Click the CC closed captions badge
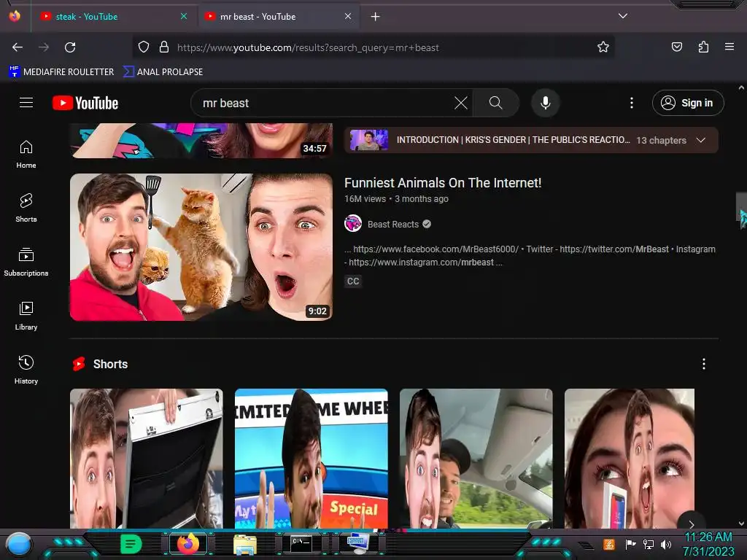This screenshot has width=747, height=560. coord(353,281)
